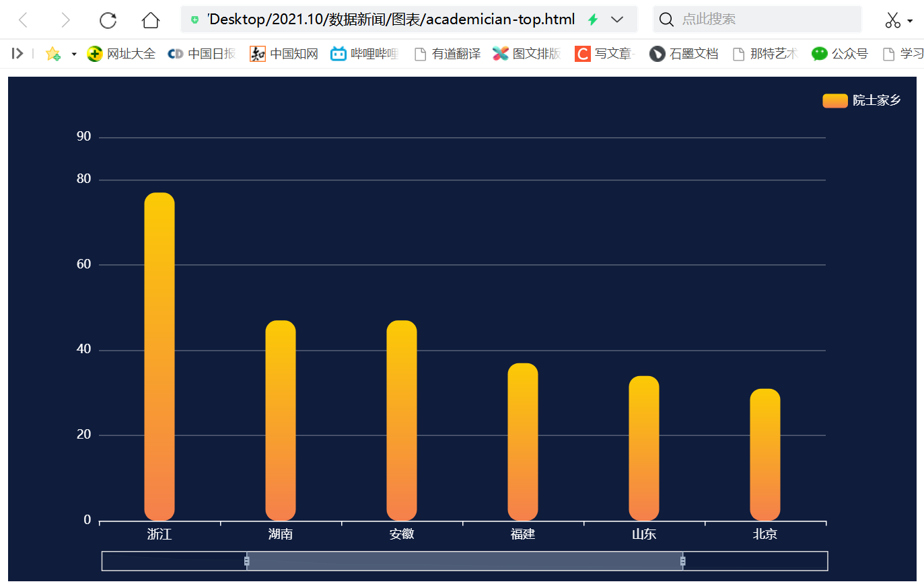The width and height of the screenshot is (924, 588).
Task: Open the 中国知网 bookmark
Action: point(283,54)
